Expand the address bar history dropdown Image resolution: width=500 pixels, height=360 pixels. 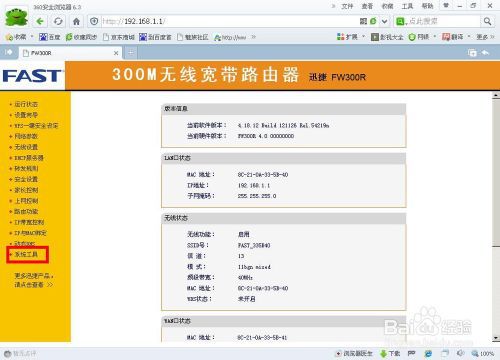point(384,22)
